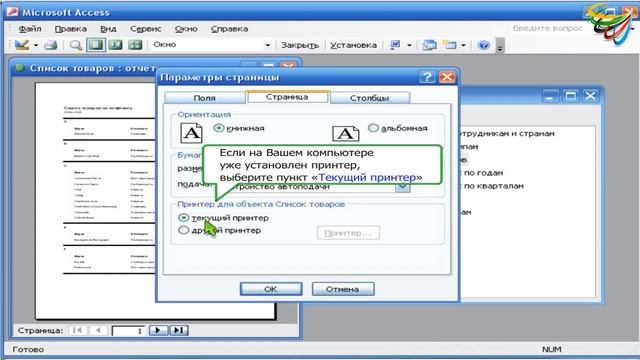This screenshot has height=360, width=640.
Task: Click the NUM status bar indicator
Action: [x=551, y=349]
